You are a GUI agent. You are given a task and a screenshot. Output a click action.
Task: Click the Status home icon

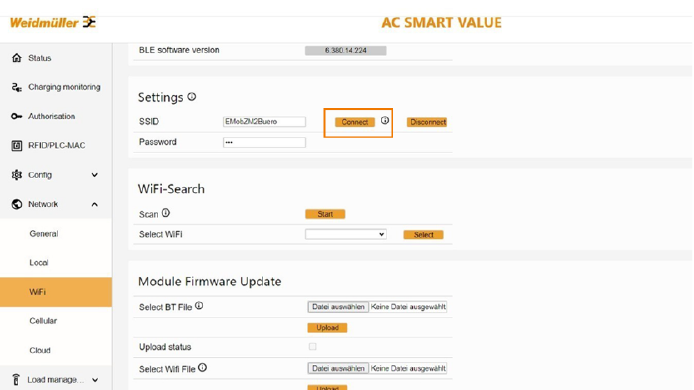(x=17, y=58)
